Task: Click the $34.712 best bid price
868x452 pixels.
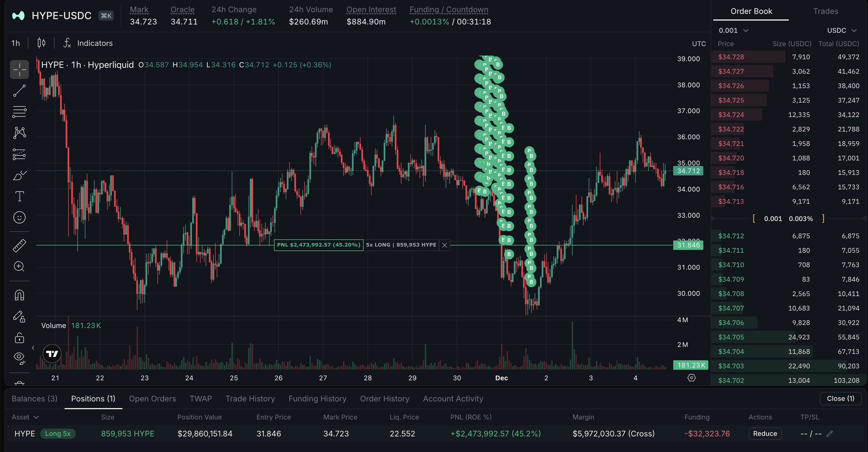Action: 731,236
